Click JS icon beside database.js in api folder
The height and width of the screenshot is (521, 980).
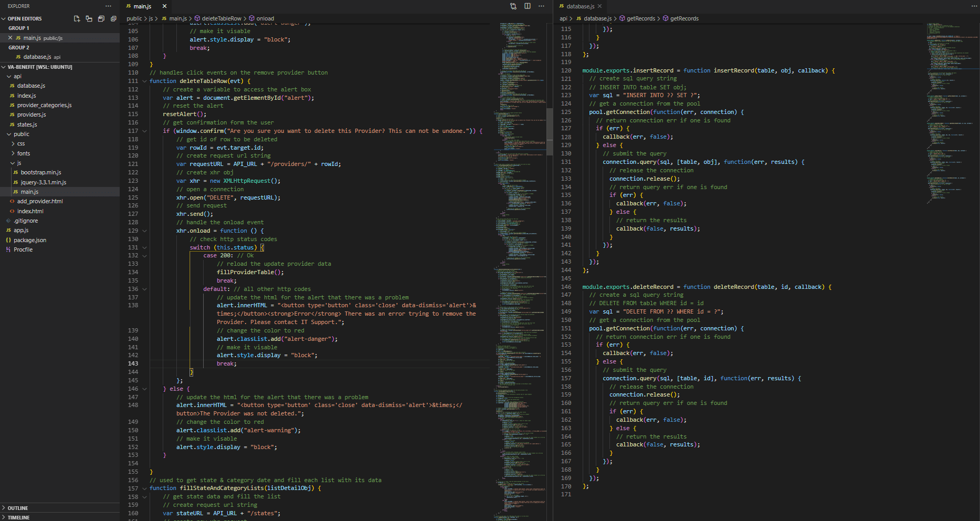[12, 86]
